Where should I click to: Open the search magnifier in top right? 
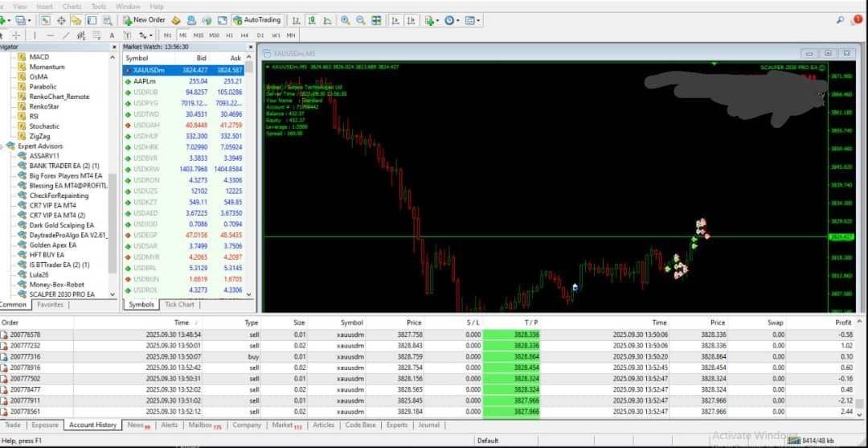840,20
